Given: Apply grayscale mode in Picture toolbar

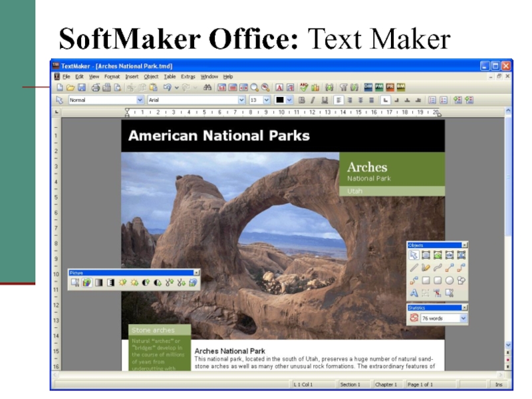Looking at the screenshot, I should [99, 283].
